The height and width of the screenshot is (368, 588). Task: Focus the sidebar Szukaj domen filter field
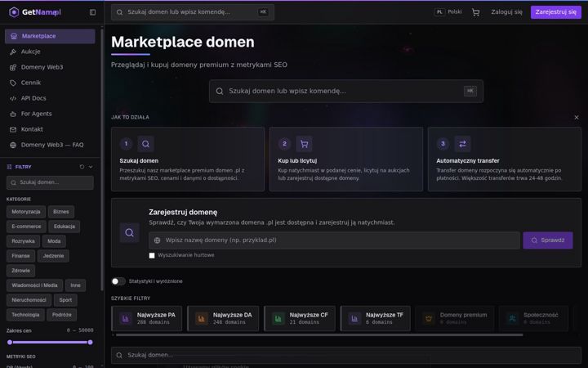[50, 182]
